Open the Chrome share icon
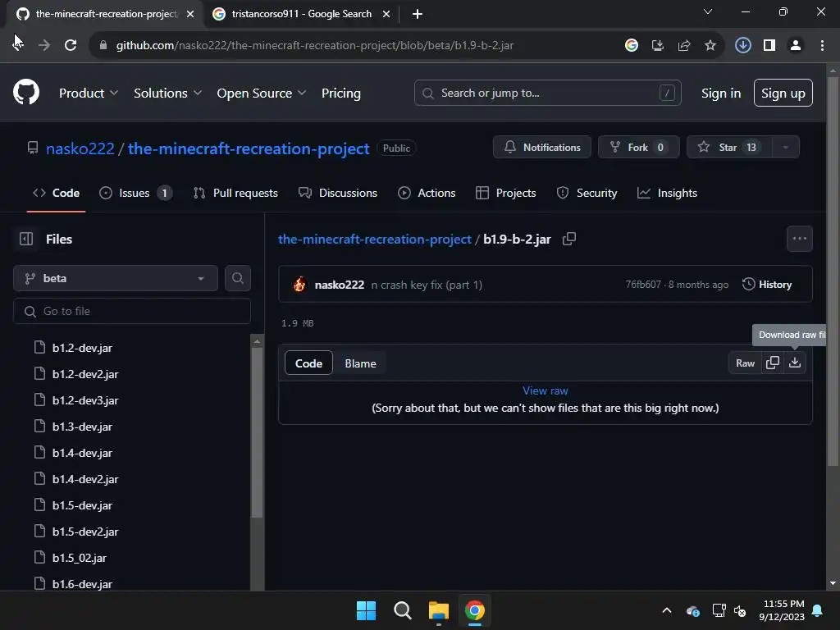The image size is (840, 630). point(684,46)
